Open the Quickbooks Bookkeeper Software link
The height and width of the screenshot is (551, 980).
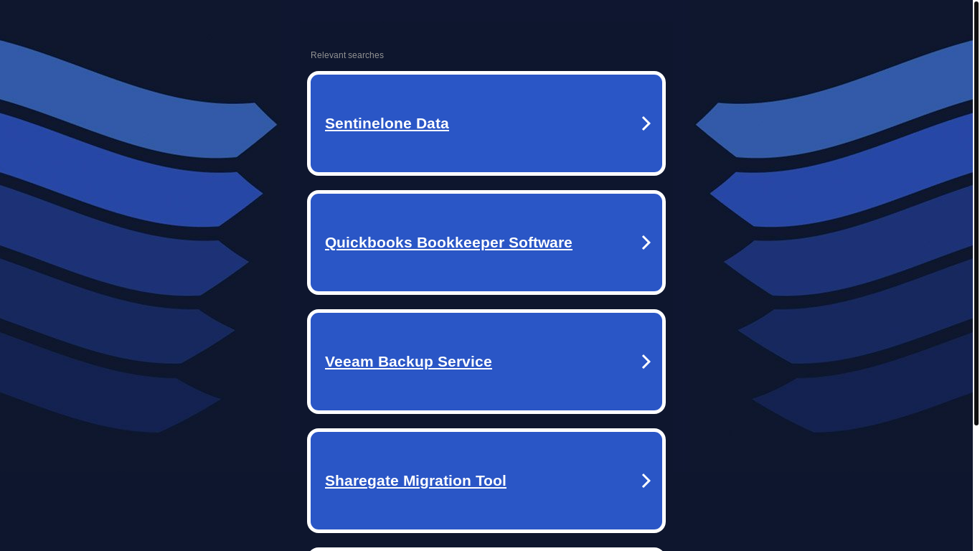click(448, 242)
